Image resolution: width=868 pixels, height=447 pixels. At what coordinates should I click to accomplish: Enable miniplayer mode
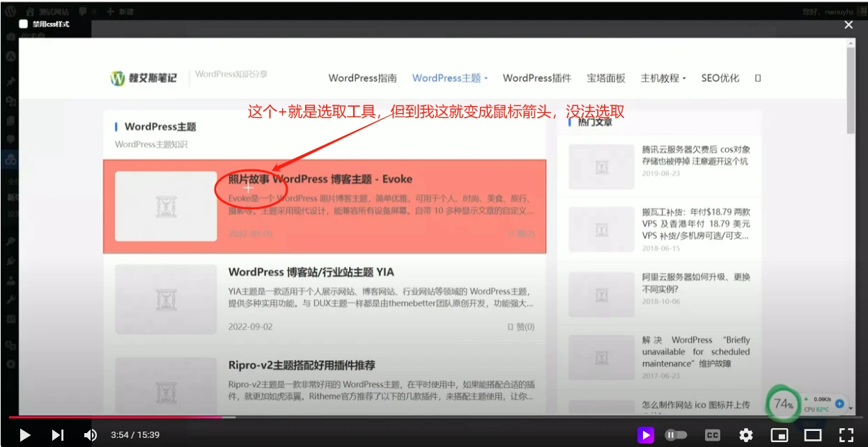tap(780, 435)
